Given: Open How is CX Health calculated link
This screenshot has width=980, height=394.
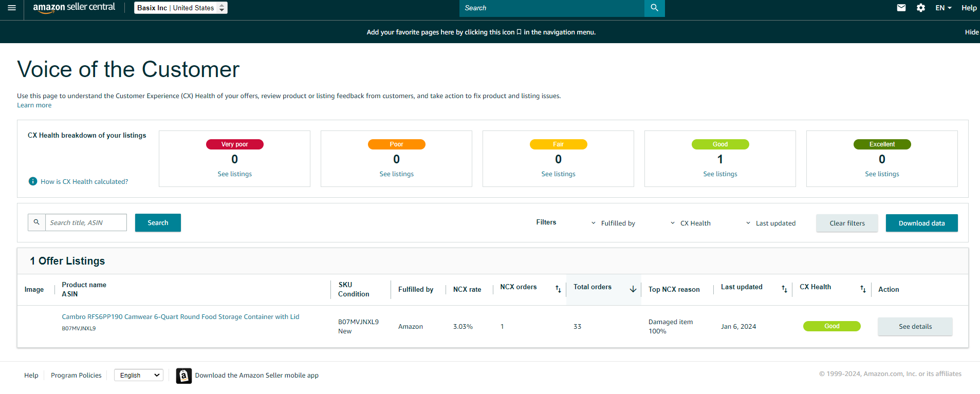Looking at the screenshot, I should pos(84,181).
